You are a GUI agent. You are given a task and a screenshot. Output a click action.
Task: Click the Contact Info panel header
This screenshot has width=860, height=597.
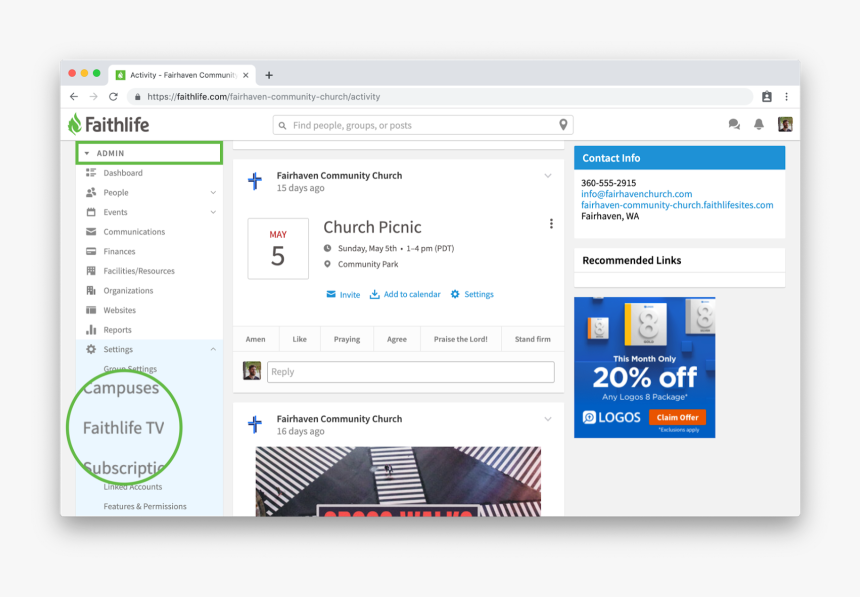(680, 158)
